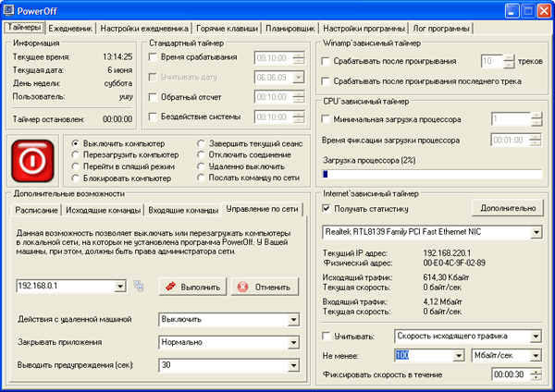This screenshot has height=392, width=555.
Task: Switch to the Планировщик tab
Action: 290,29
